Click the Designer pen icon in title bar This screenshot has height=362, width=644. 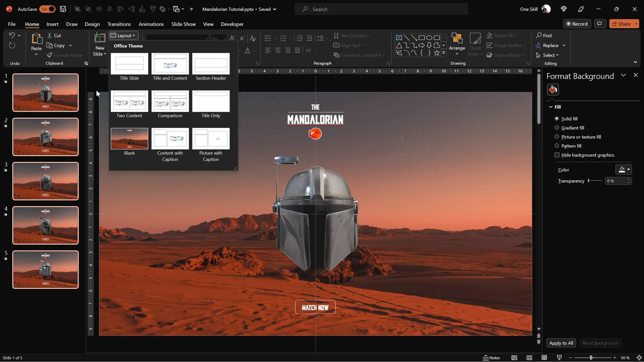[581, 9]
